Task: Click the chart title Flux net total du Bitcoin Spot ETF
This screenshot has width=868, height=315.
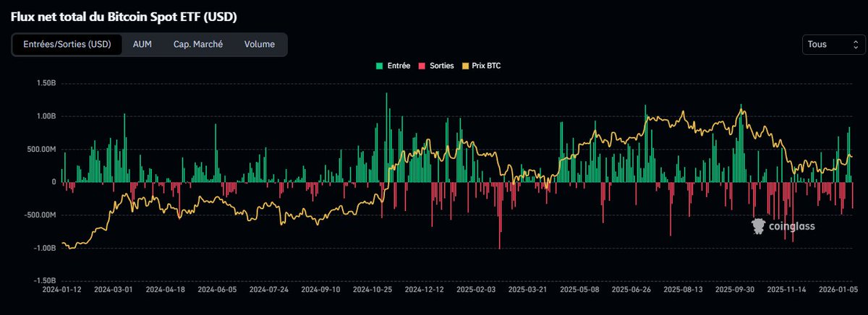Action: (x=124, y=16)
